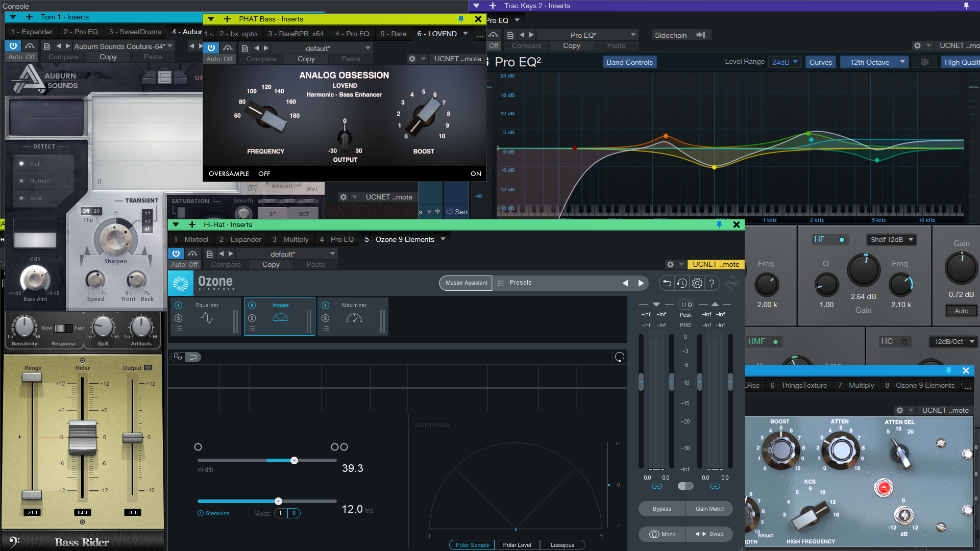The image size is (980, 551).
Task: Select the Maximizer module icon
Action: (x=354, y=318)
